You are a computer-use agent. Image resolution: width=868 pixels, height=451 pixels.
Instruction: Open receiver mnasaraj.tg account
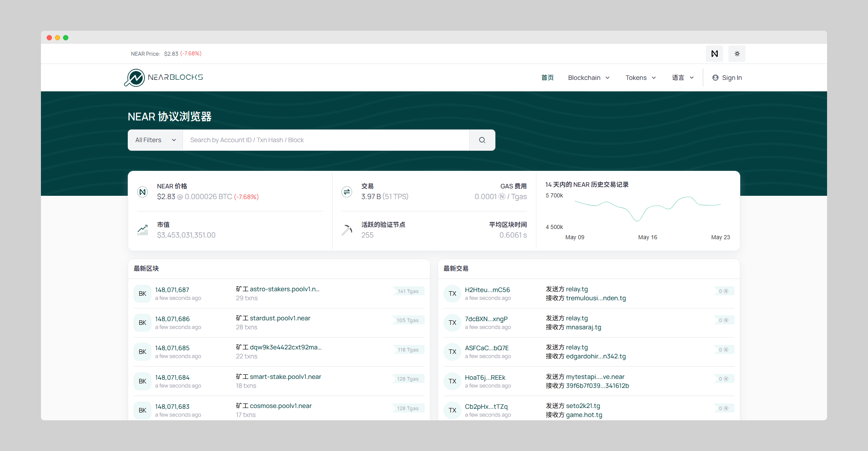(583, 327)
